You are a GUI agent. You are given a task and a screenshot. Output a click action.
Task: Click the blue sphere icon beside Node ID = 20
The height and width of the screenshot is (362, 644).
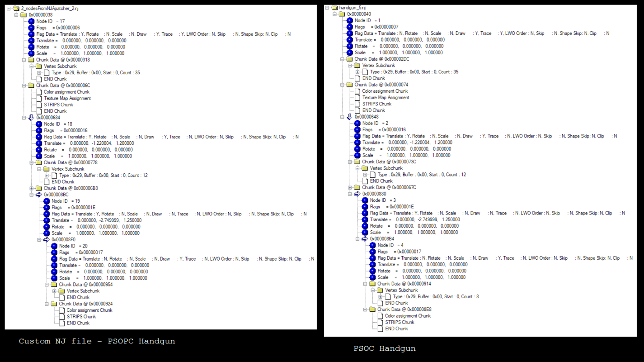(x=54, y=246)
